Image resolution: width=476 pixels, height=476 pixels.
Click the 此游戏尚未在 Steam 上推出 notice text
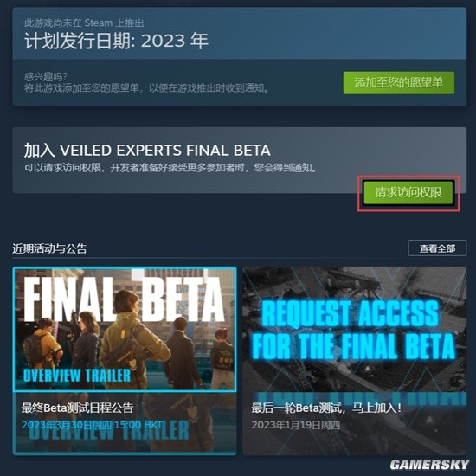[84, 23]
